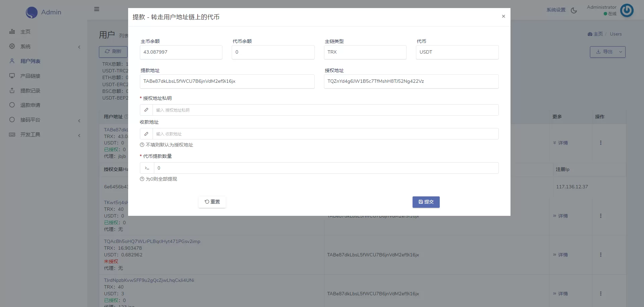Expand 系统 sidebar chevron
The height and width of the screenshot is (307, 644).
point(79,47)
